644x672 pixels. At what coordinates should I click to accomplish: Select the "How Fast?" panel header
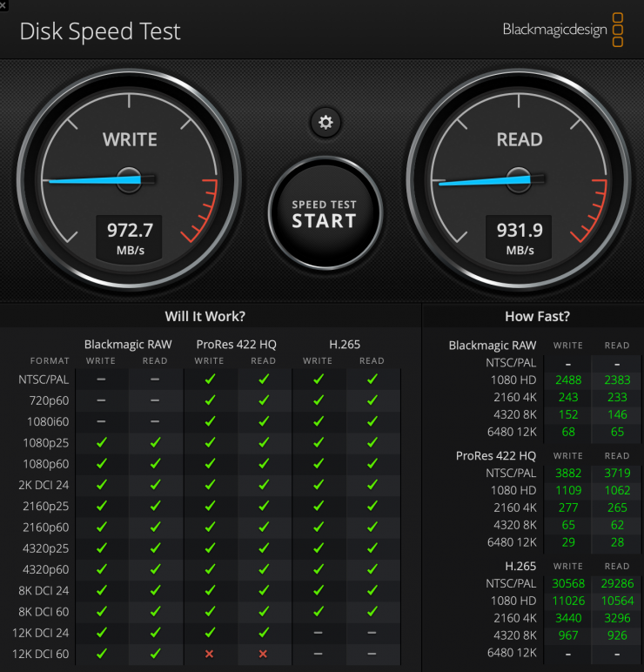click(x=532, y=317)
